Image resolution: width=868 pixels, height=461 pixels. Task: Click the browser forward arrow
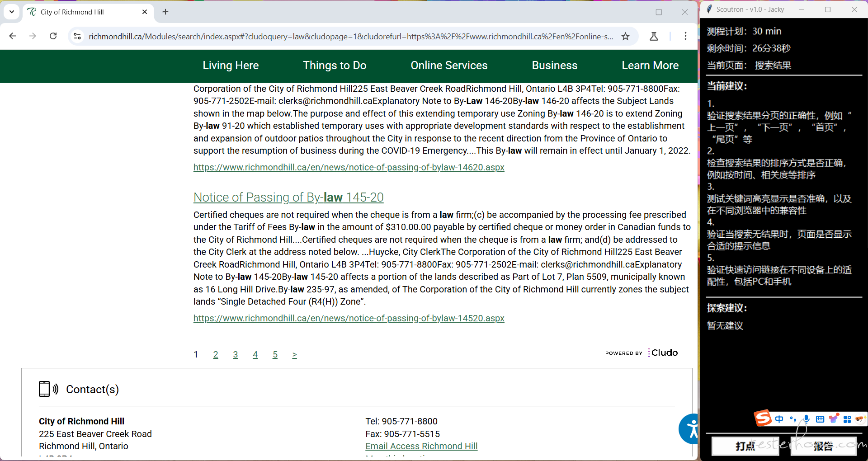[33, 36]
